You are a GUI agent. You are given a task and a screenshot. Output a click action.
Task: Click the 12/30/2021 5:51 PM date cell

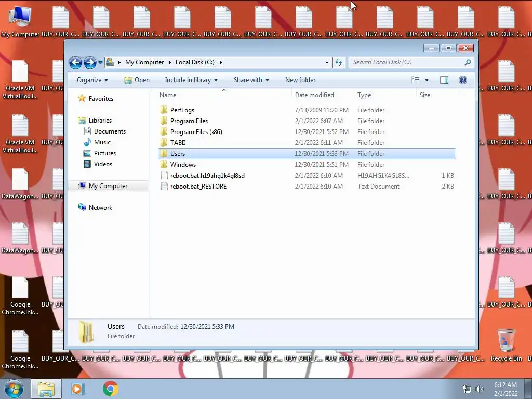(321, 165)
